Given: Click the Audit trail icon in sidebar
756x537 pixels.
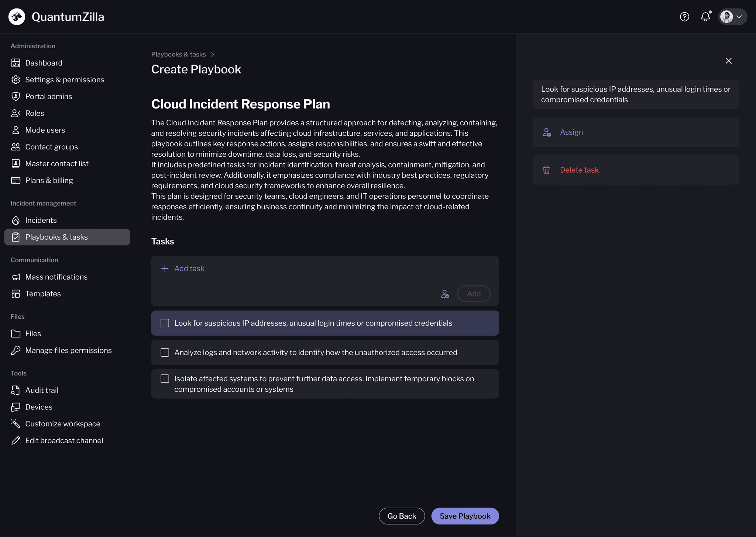Looking at the screenshot, I should [16, 390].
